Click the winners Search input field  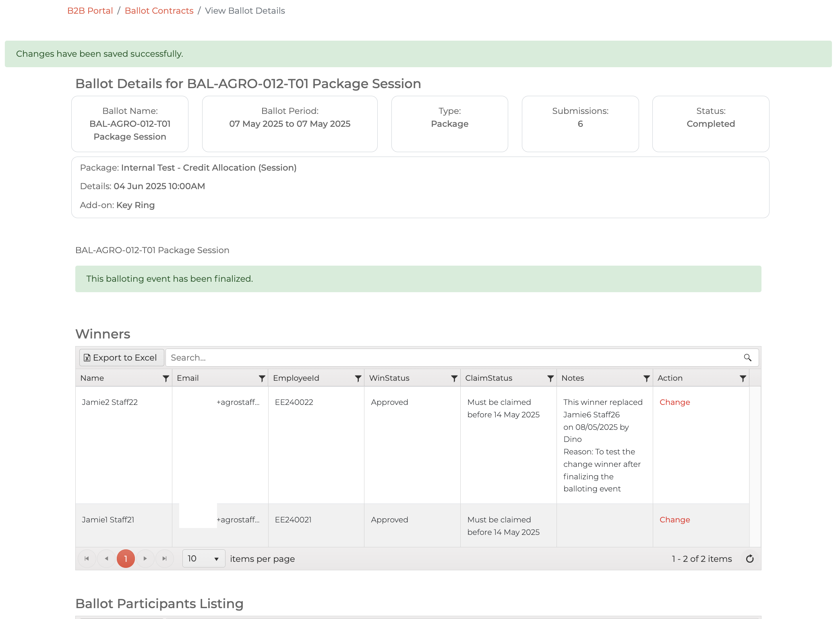tap(451, 358)
